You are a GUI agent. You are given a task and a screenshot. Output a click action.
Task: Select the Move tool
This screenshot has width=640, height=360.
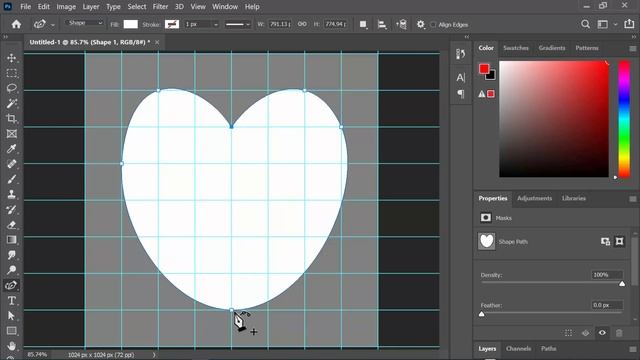(x=11, y=58)
